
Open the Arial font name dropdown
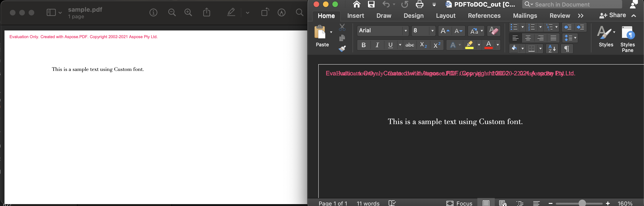click(x=406, y=31)
